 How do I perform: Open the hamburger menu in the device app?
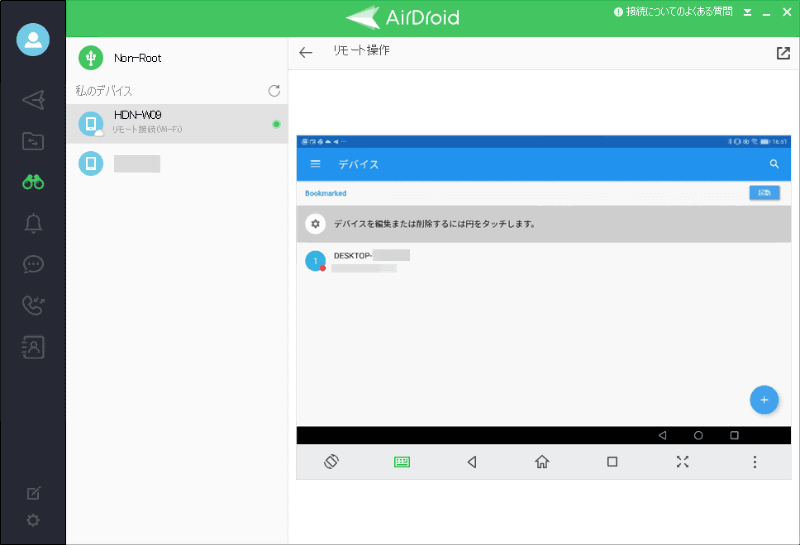[x=315, y=164]
